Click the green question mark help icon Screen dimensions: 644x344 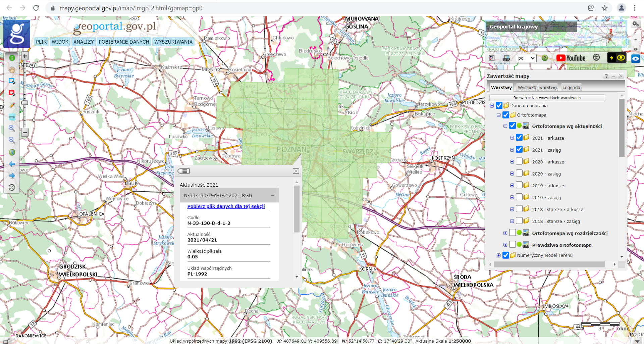[545, 58]
